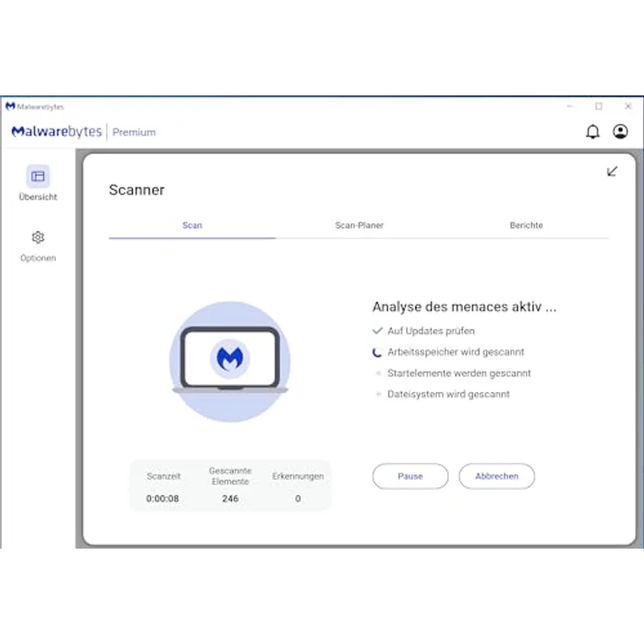
Task: Minimize the Malwarebytes window
Action: point(570,107)
